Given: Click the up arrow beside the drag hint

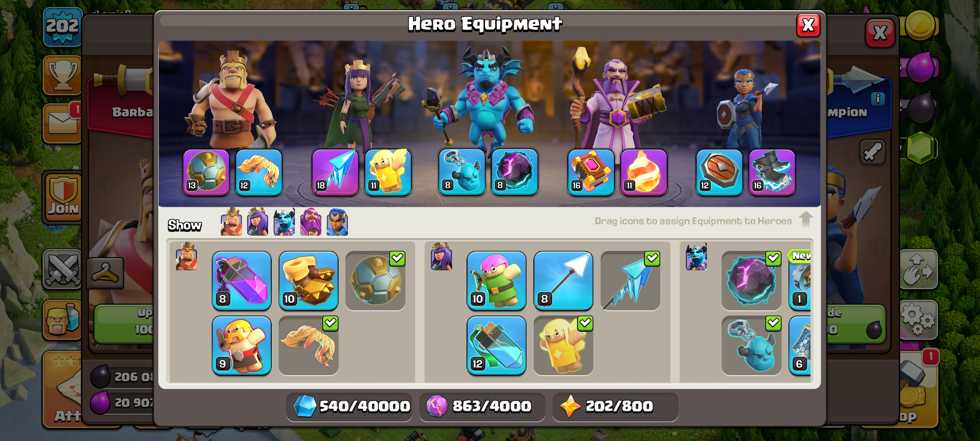Looking at the screenshot, I should coord(805,219).
